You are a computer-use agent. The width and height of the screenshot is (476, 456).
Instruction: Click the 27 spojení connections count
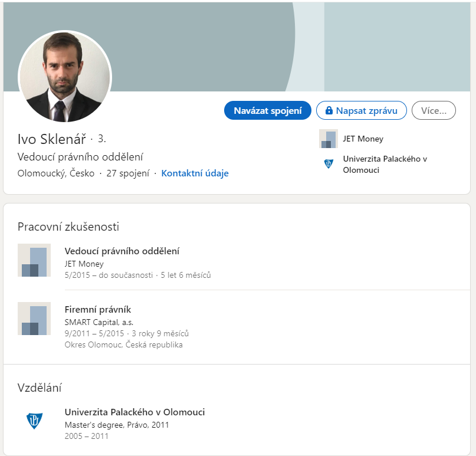click(x=128, y=173)
